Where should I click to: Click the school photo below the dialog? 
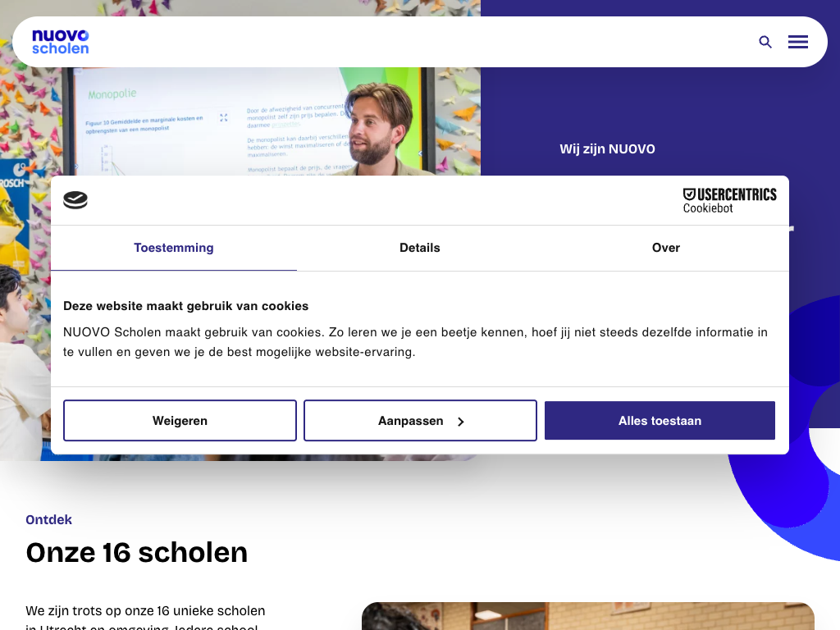click(587, 616)
